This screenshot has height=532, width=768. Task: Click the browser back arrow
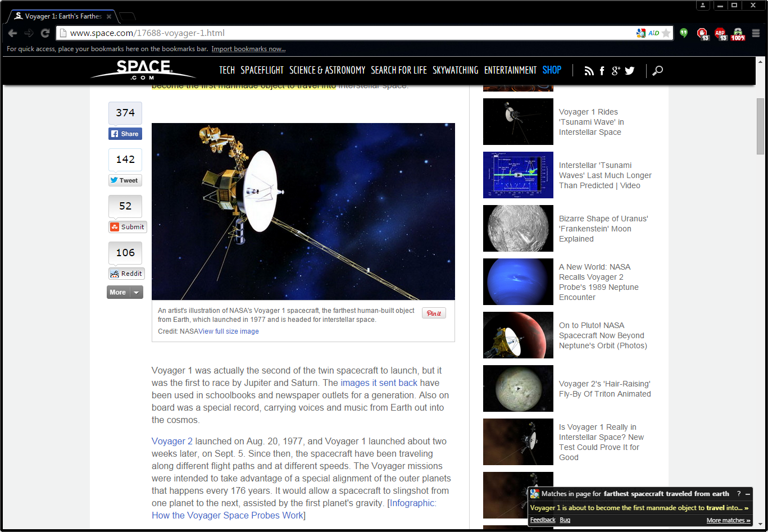pyautogui.click(x=12, y=33)
